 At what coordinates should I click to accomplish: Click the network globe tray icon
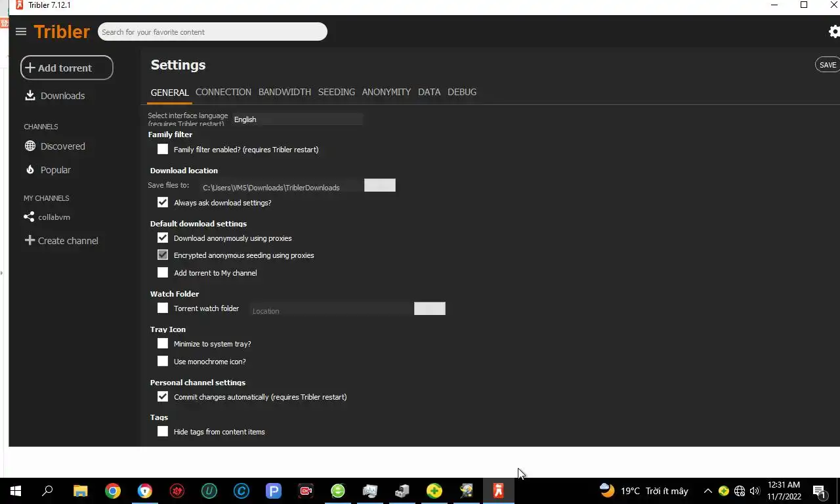740,491
